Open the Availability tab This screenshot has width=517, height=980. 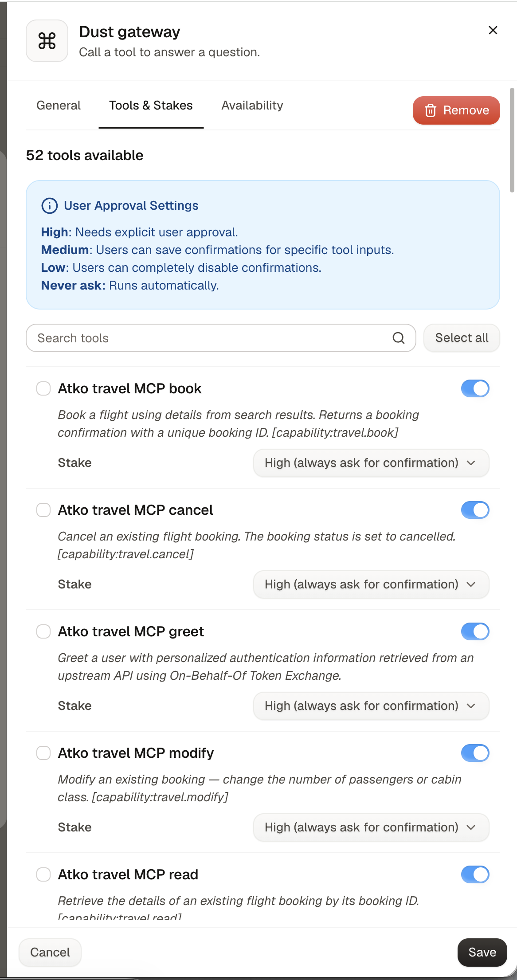[252, 106]
